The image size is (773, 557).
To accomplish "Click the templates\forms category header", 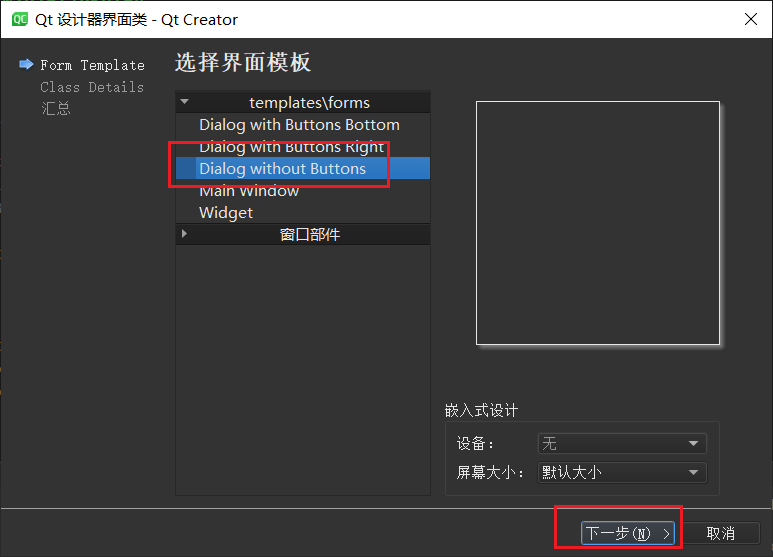I will point(309,102).
